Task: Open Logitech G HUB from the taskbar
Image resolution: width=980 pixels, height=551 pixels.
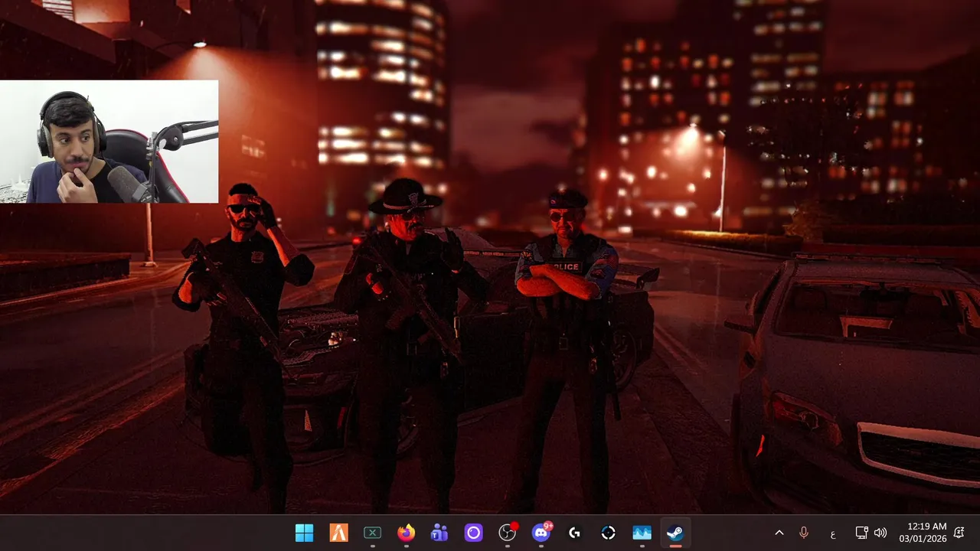Action: [574, 533]
